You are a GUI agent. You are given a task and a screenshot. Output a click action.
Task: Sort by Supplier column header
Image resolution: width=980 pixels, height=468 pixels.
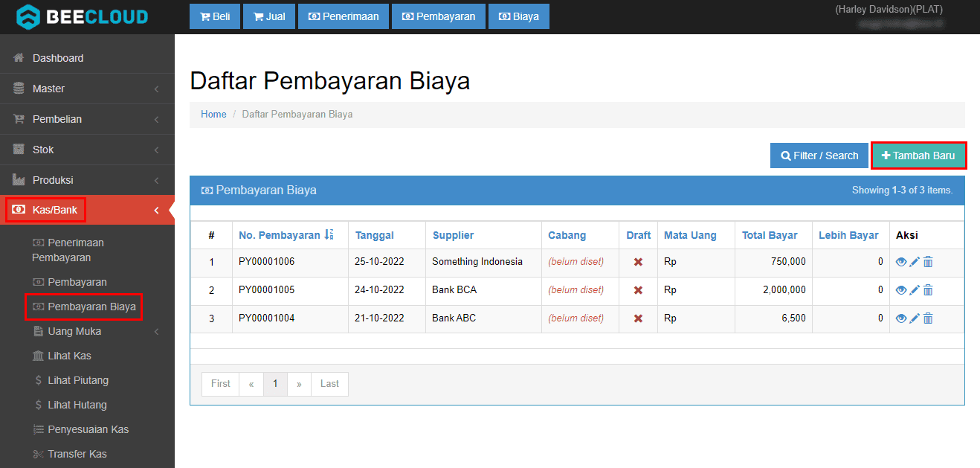click(x=453, y=235)
